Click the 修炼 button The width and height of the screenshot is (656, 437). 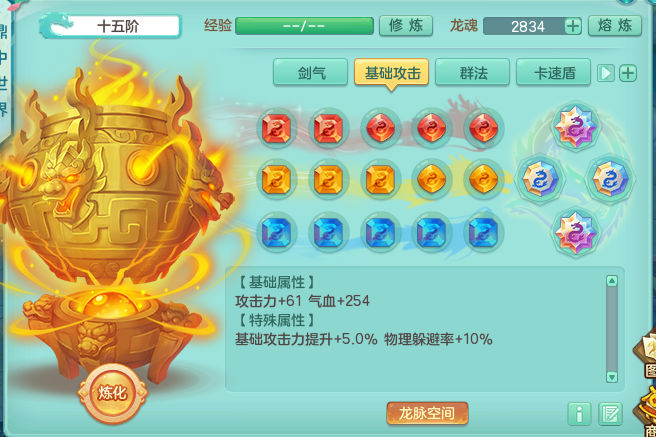406,26
